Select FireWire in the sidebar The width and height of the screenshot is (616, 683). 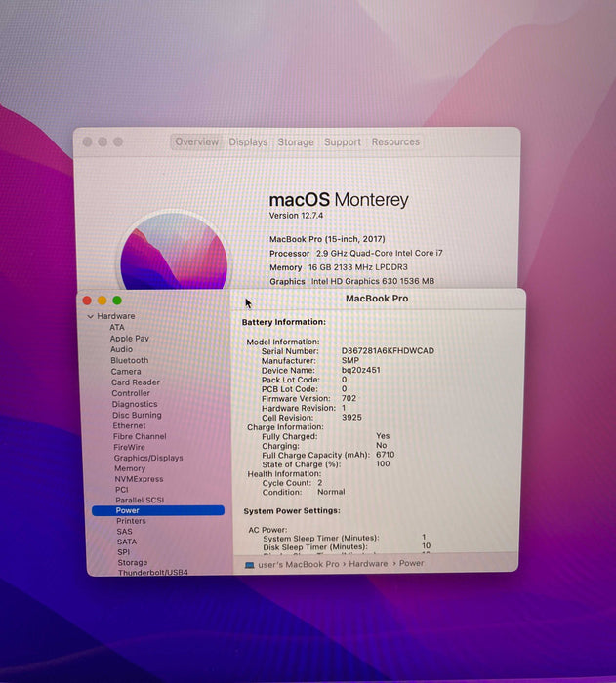point(129,447)
